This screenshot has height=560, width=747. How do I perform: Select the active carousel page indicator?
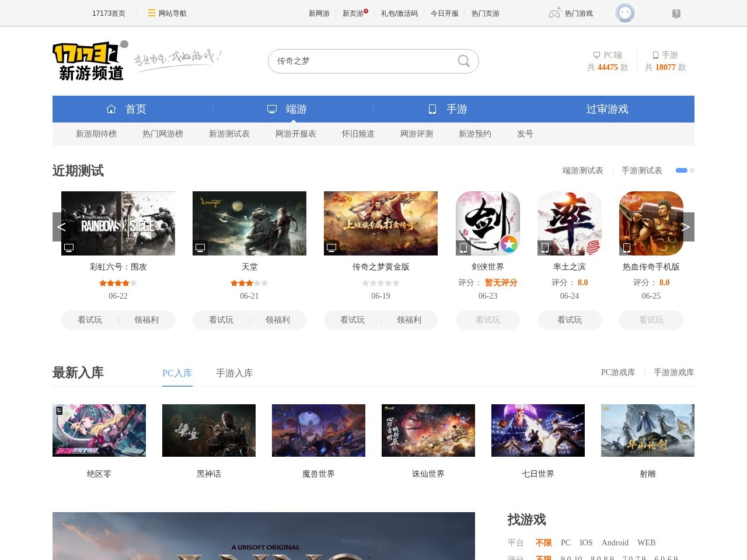(682, 170)
